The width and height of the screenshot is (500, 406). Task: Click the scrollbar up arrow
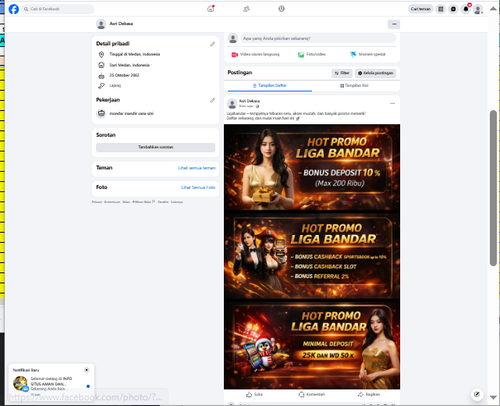pyautogui.click(x=493, y=9)
